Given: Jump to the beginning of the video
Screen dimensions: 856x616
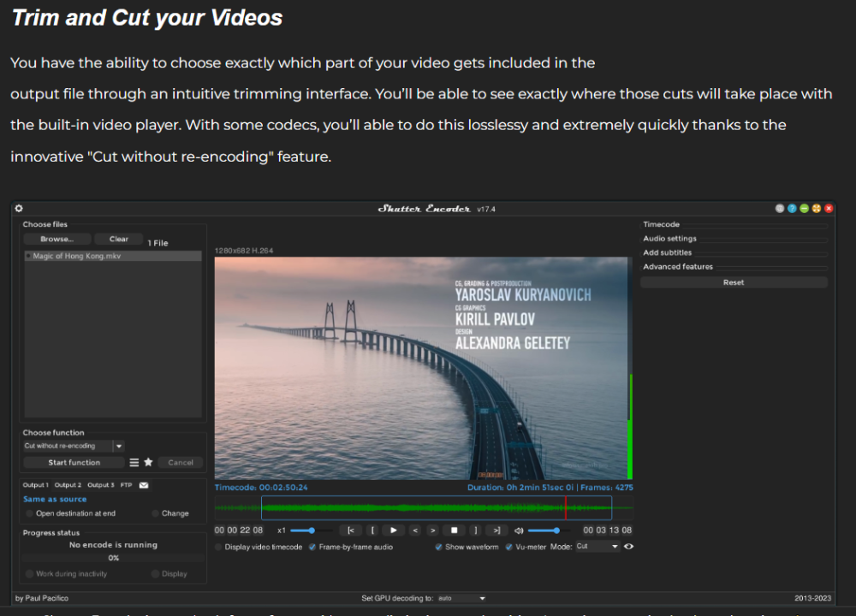Looking at the screenshot, I should pos(350,530).
